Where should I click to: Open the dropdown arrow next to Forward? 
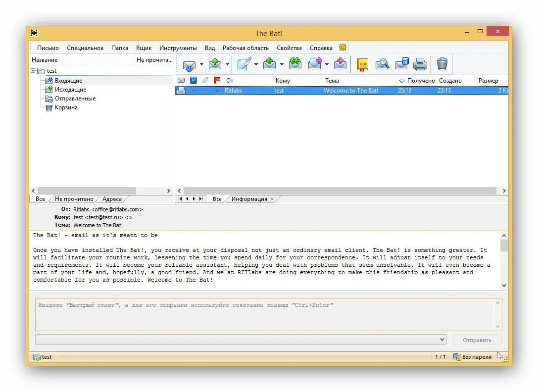327,64
